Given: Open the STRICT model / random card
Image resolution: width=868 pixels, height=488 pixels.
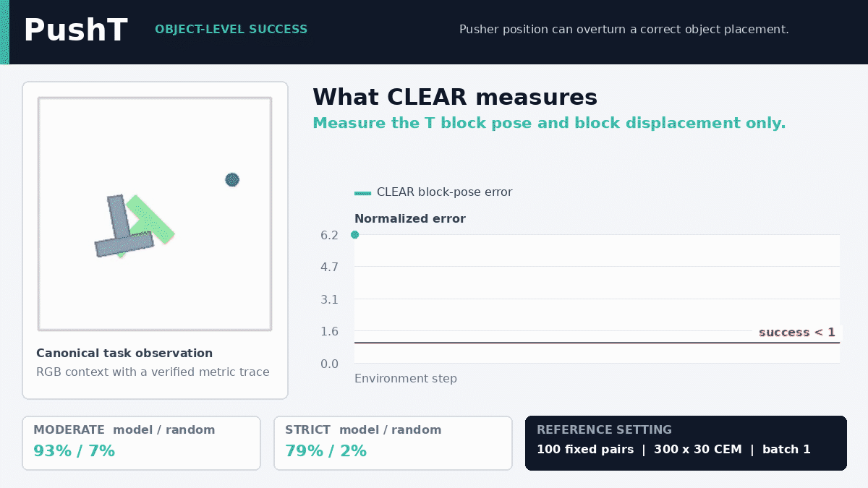Looking at the screenshot, I should [393, 443].
